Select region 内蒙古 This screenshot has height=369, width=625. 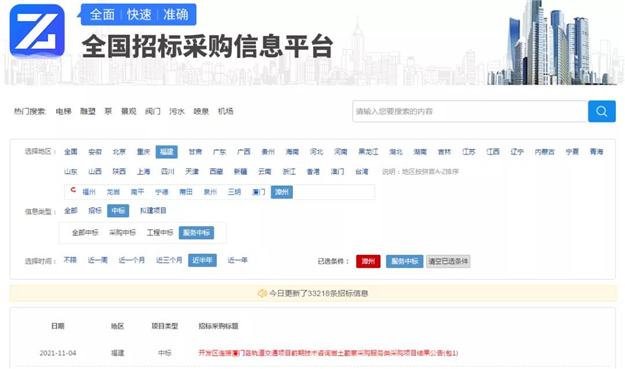point(545,152)
